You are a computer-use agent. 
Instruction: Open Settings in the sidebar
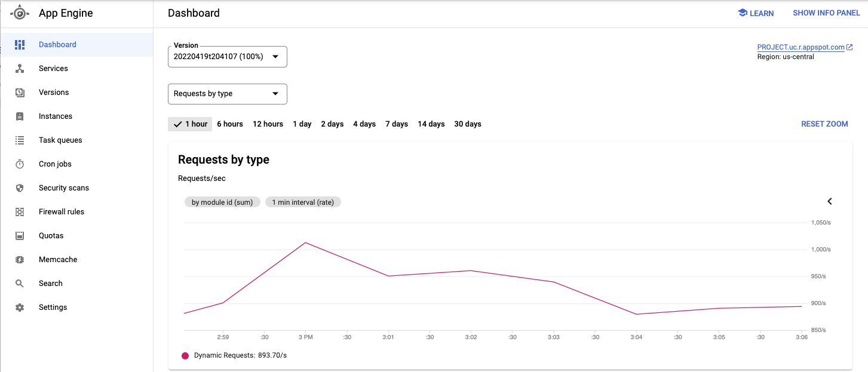[76, 308]
